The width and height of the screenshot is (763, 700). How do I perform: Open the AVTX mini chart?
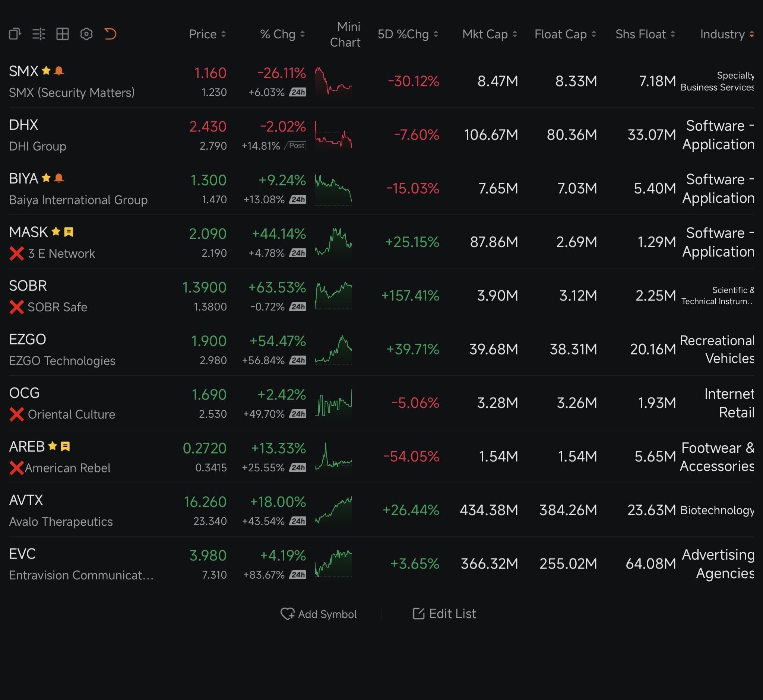[333, 510]
